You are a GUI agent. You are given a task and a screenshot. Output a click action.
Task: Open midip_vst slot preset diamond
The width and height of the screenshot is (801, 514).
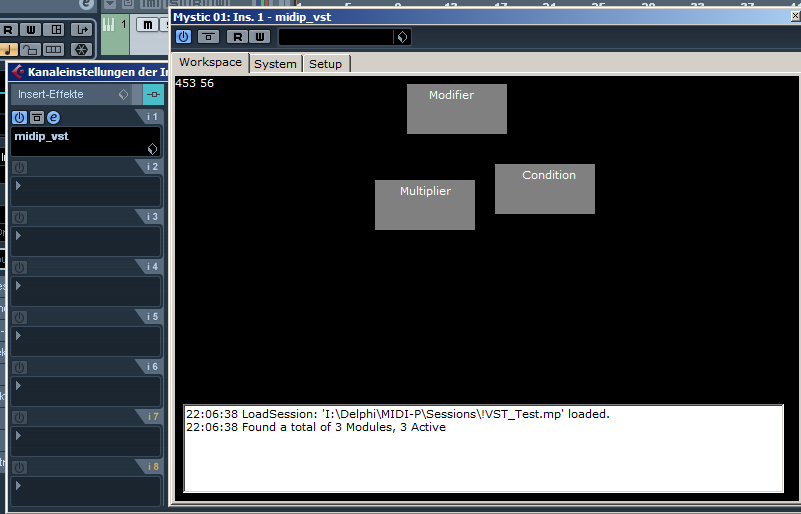(x=152, y=149)
